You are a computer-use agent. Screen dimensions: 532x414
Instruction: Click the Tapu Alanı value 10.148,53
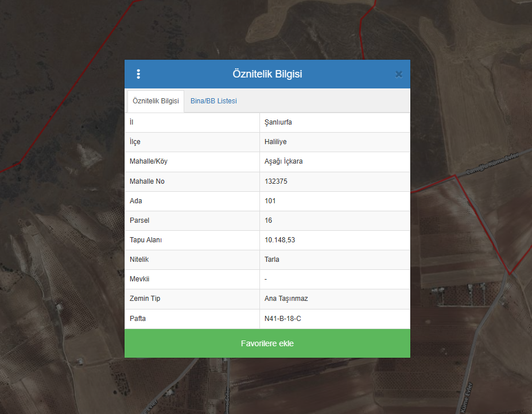280,240
